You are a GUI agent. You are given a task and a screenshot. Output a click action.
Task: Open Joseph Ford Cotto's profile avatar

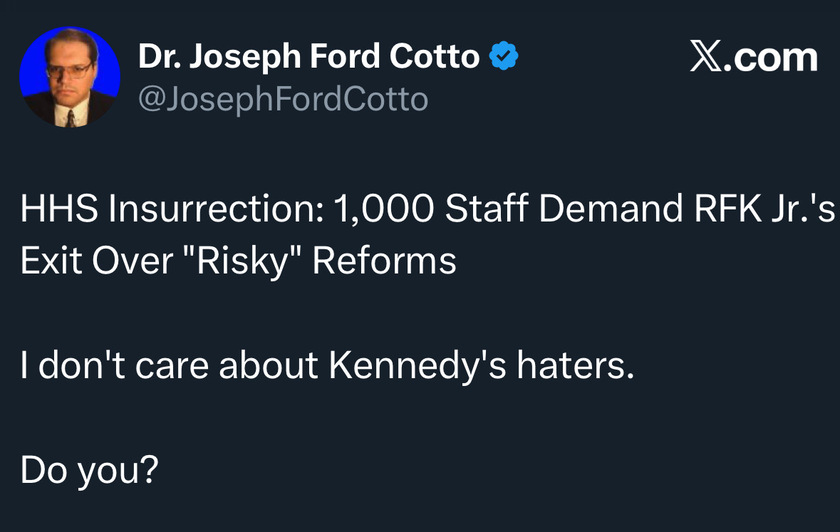[x=70, y=77]
